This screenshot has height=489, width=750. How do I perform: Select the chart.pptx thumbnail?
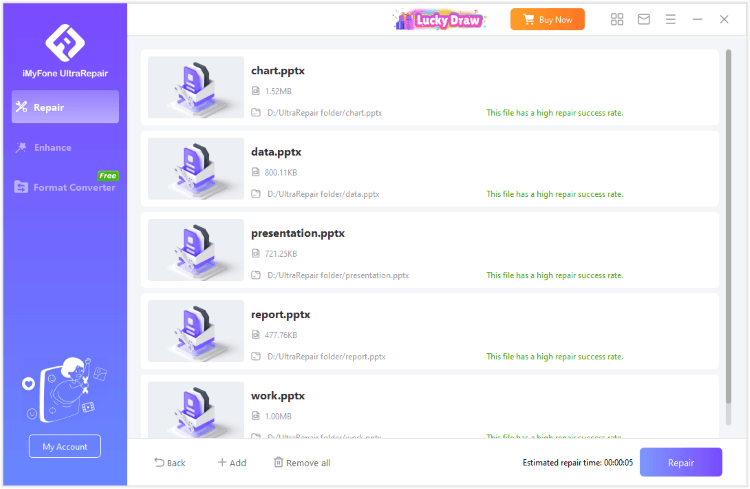pyautogui.click(x=196, y=87)
